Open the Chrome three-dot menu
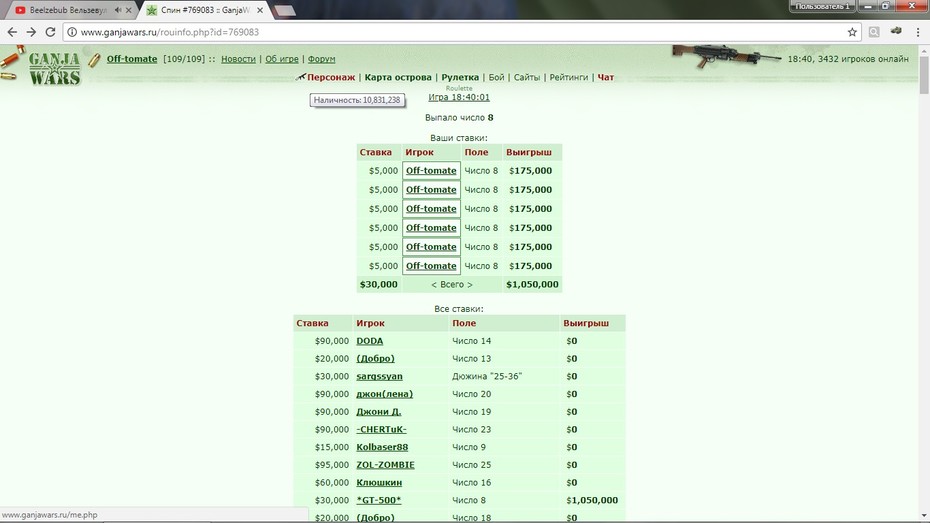Screen dimensions: 930x523 918,32
